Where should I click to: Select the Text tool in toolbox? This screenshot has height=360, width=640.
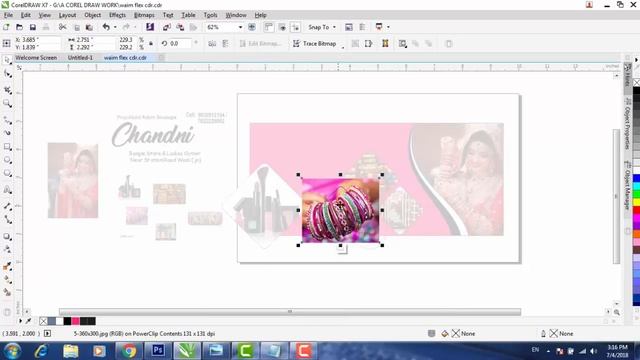[x=7, y=190]
